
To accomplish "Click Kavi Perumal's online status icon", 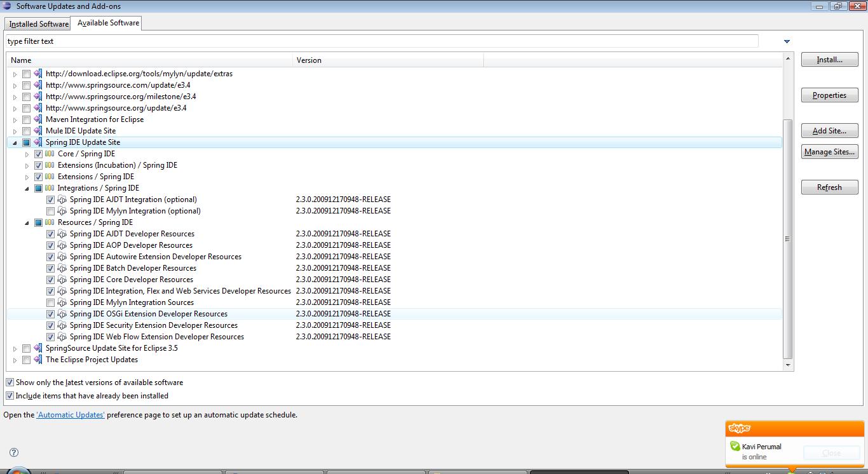I will click(735, 446).
